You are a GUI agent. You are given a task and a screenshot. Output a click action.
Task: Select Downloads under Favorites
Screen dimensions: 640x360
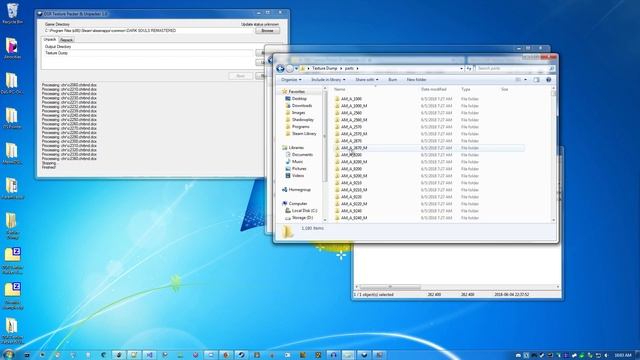point(302,106)
